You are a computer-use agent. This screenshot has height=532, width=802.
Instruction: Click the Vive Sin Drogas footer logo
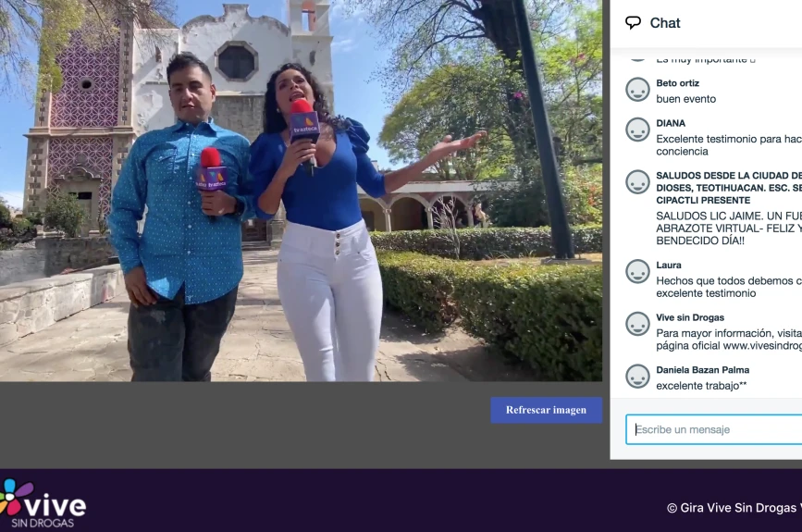(43, 503)
